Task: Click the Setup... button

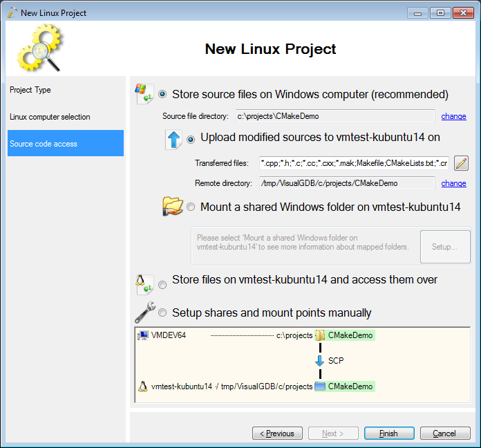Action: tap(445, 247)
